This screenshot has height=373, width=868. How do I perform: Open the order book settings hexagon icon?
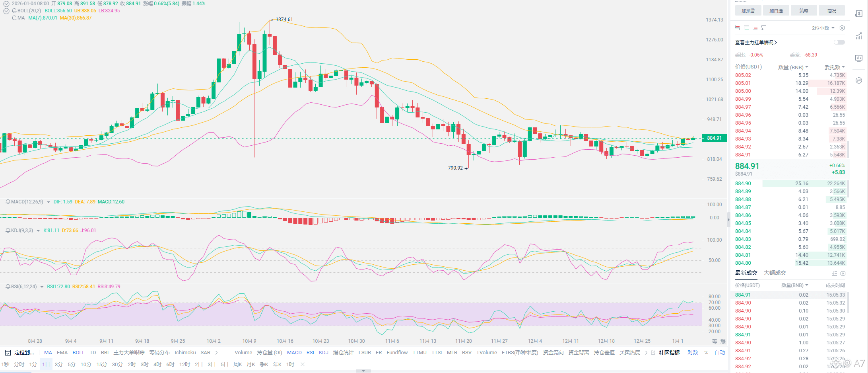(842, 28)
